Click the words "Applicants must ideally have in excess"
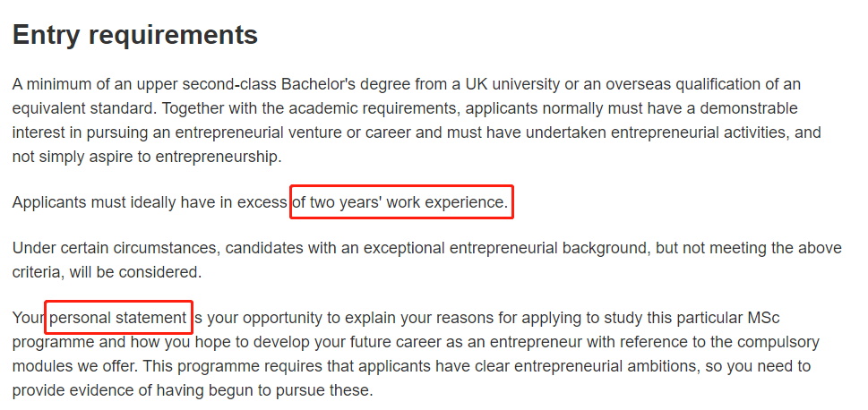This screenshot has height=410, width=868. 150,202
